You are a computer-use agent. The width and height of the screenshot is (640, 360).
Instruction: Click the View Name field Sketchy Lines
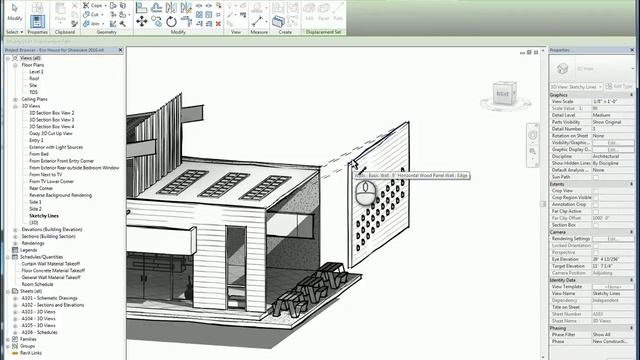tap(613, 294)
